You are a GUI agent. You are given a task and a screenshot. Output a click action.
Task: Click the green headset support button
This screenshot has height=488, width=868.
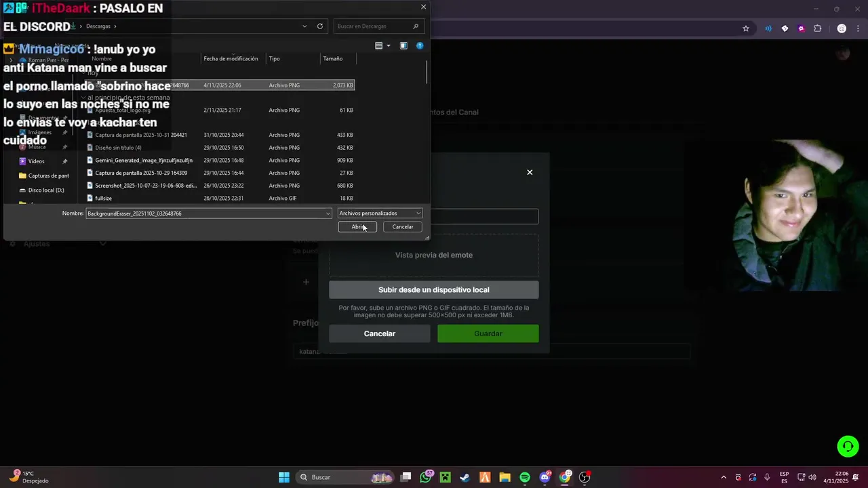tap(848, 446)
